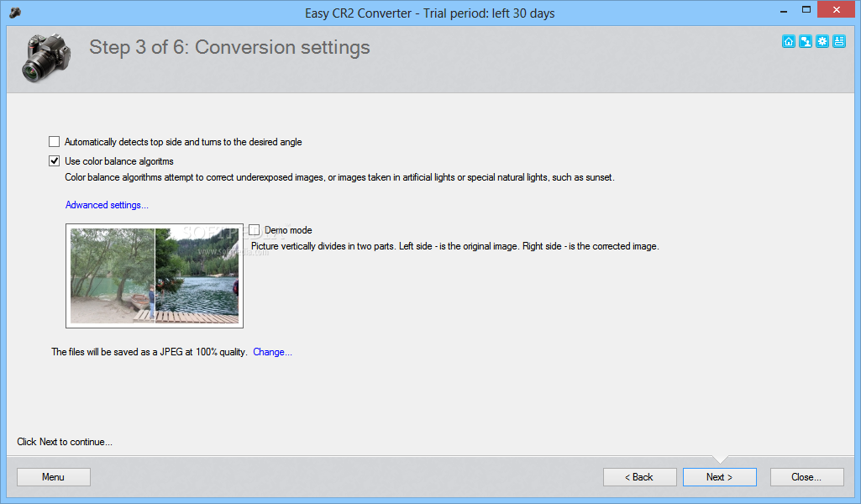Enable automatic top side detection checkbox
Screen dimensions: 861x504
click(54, 142)
